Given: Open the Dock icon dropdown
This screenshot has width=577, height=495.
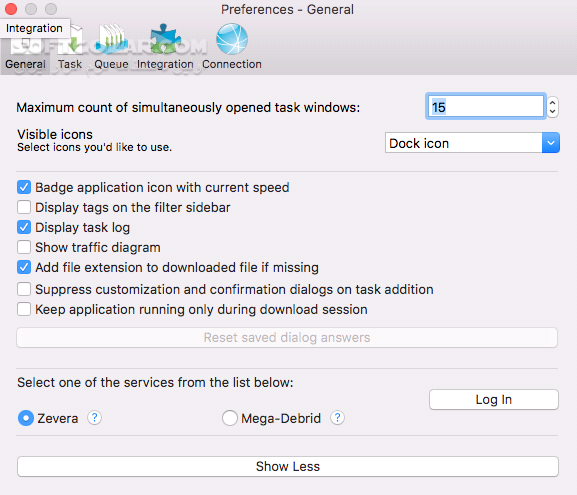Looking at the screenshot, I should tap(472, 143).
